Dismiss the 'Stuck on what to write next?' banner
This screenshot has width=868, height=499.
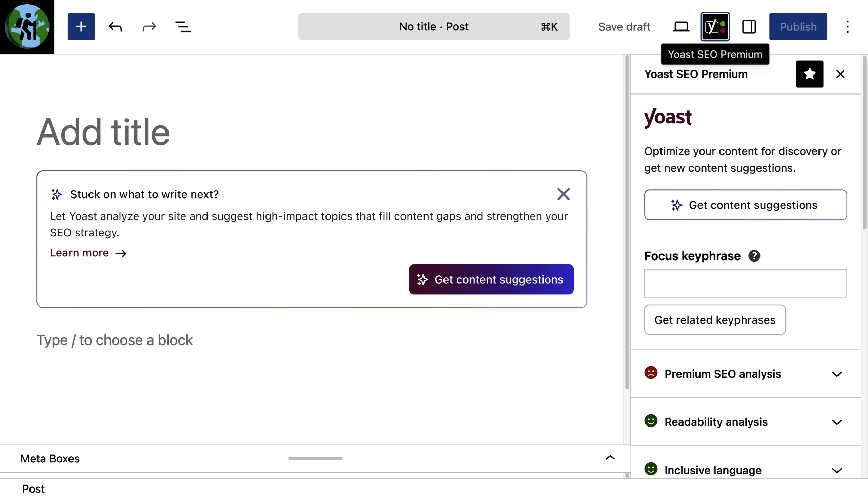coord(564,194)
